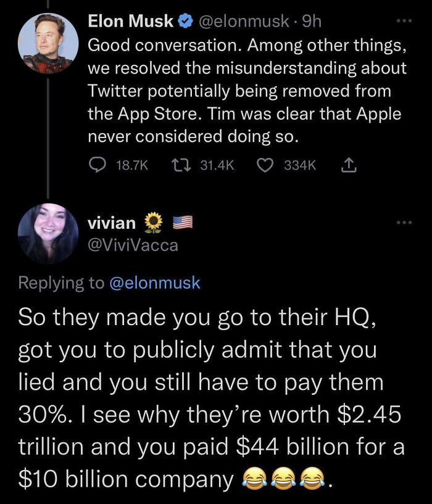The image size is (432, 504).
Task: Click the Elon Musk display name
Action: click(x=131, y=21)
